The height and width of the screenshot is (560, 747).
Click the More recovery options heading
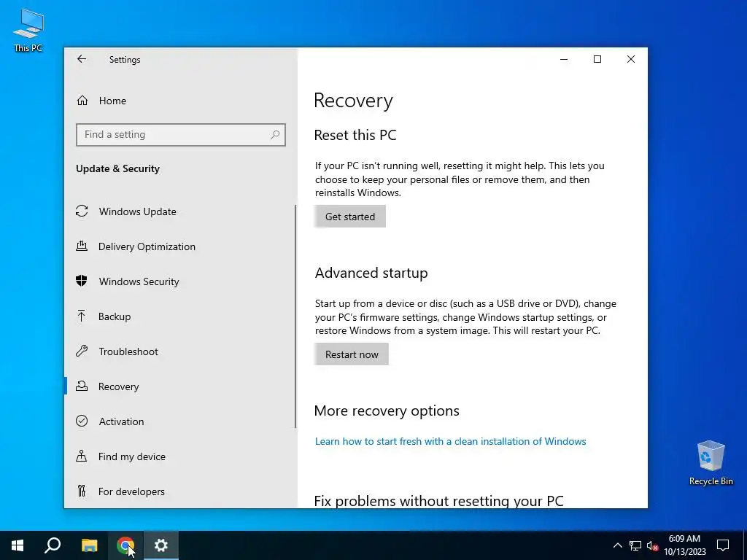point(387,411)
